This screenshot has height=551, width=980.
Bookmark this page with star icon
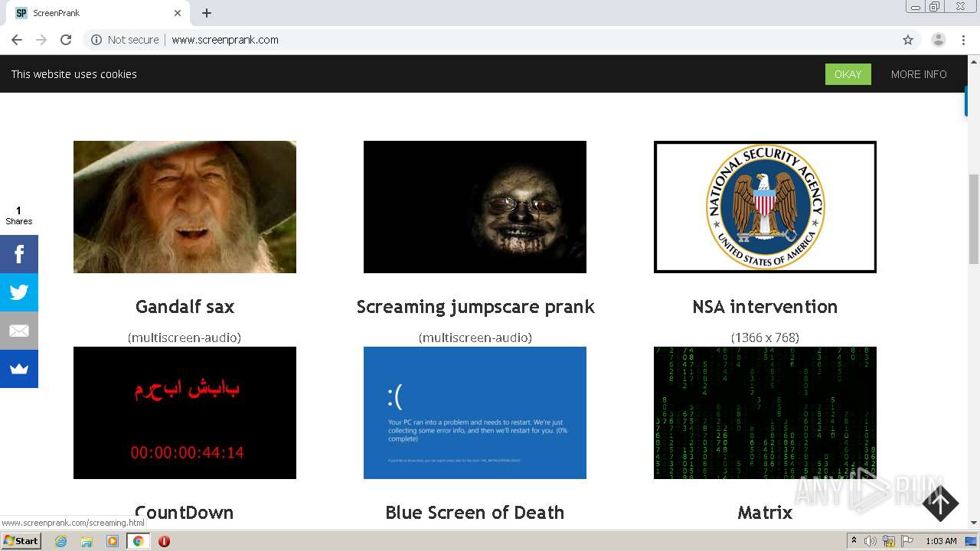908,40
